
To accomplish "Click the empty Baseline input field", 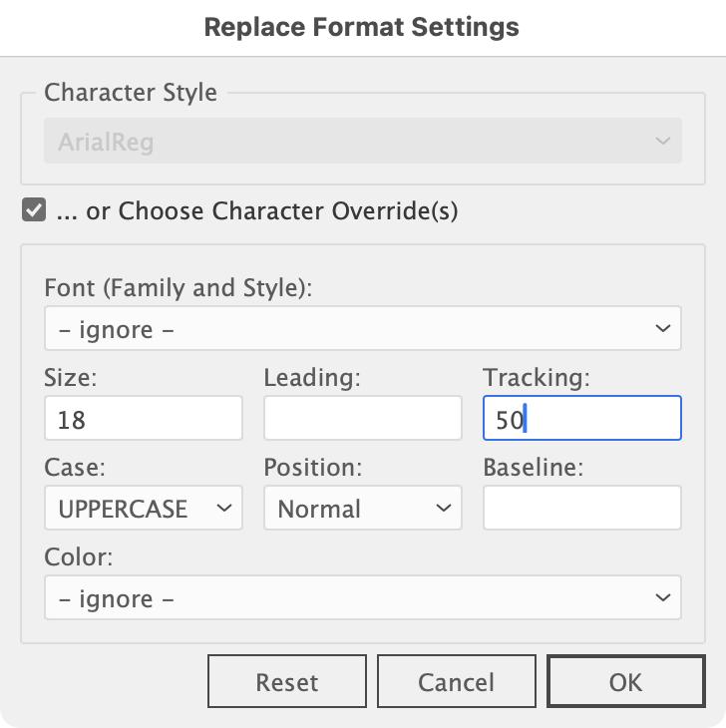I will pos(581,509).
